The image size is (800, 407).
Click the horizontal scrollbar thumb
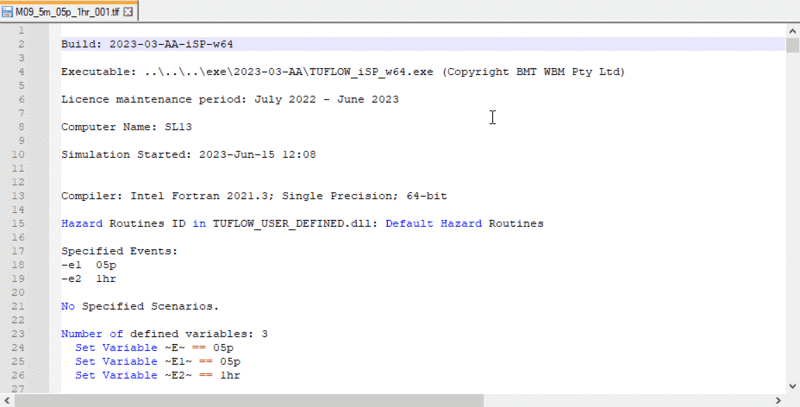coord(250,400)
